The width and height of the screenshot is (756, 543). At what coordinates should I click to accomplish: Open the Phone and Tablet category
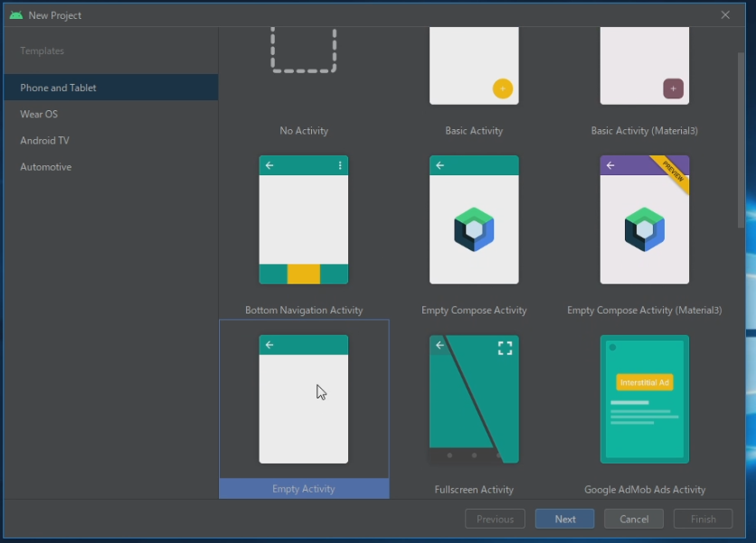[59, 88]
